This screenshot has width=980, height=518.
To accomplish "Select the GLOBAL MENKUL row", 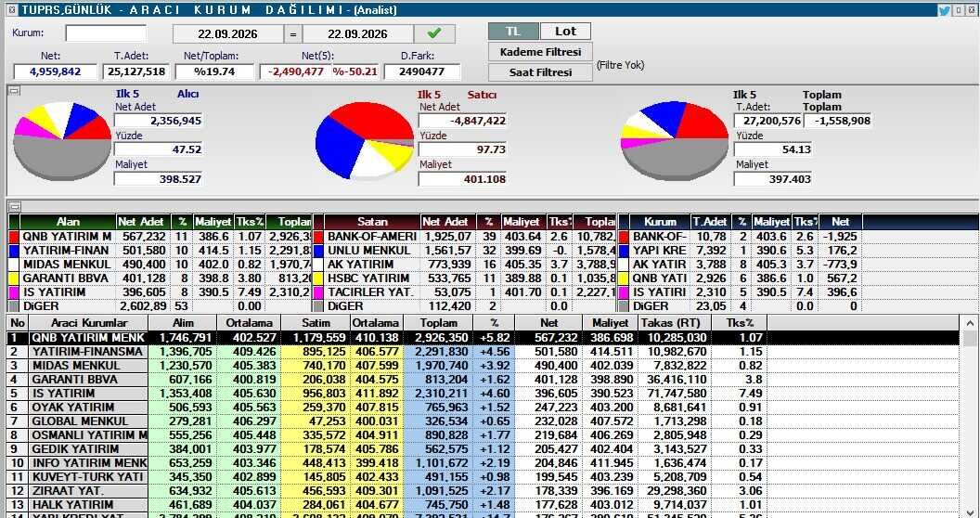I will (484, 421).
